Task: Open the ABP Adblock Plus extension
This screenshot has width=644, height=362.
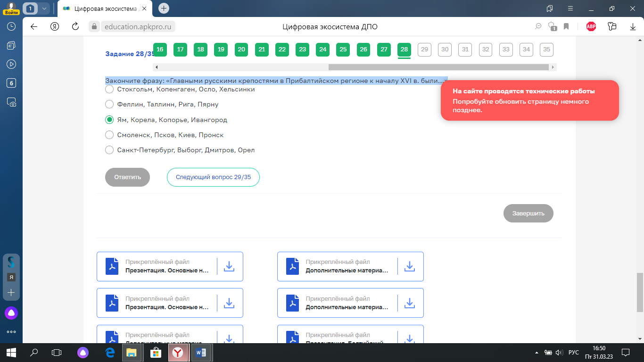Action: coord(591,27)
